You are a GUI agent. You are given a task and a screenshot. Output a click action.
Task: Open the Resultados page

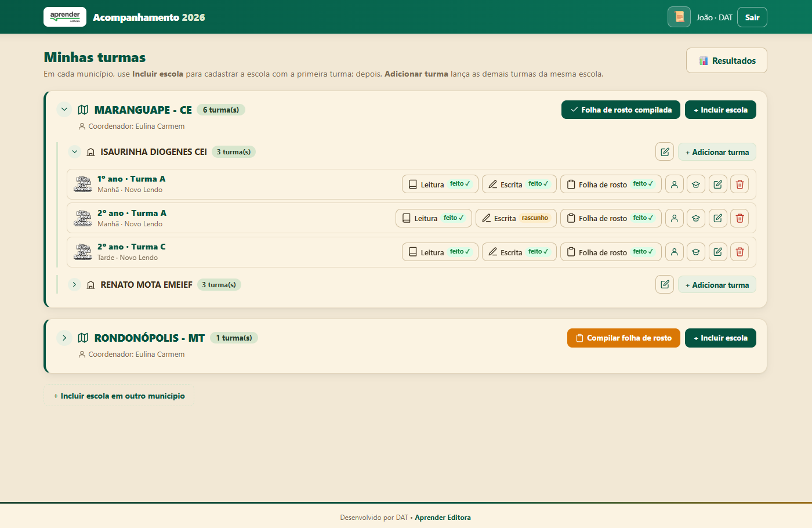point(727,60)
